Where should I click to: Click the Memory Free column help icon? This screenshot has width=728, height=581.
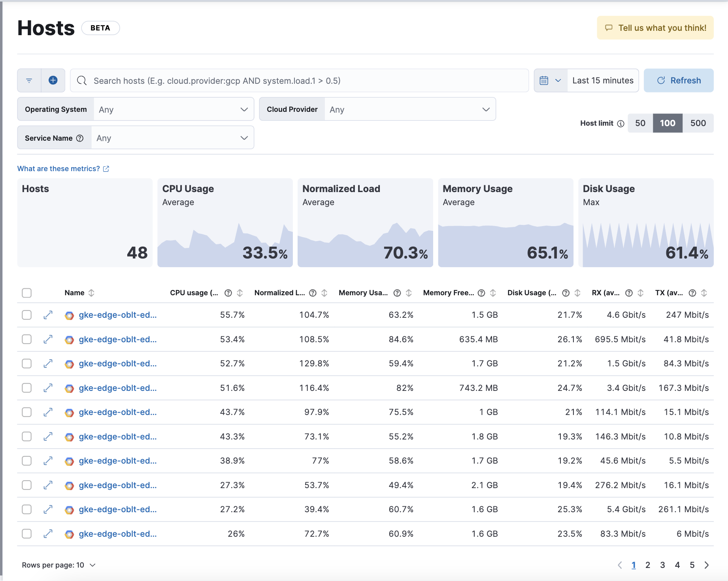(481, 293)
